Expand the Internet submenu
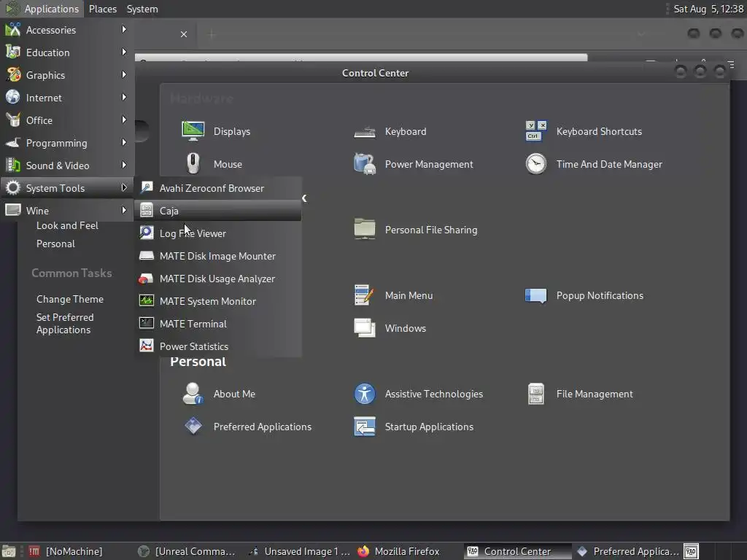 point(67,98)
